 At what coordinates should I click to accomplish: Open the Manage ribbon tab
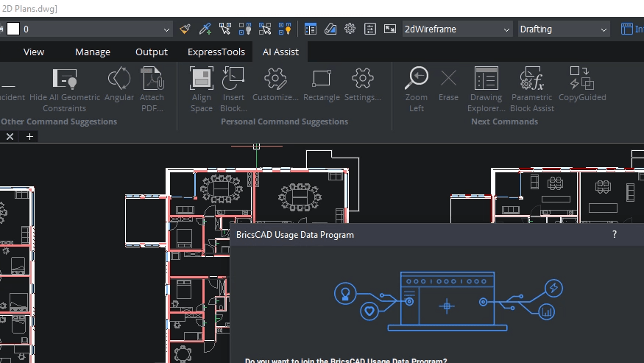(93, 52)
